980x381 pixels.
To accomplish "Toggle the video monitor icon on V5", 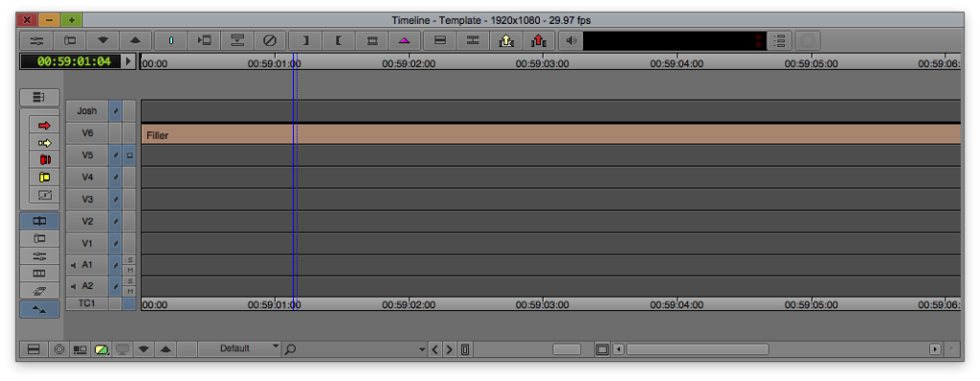I will [129, 154].
